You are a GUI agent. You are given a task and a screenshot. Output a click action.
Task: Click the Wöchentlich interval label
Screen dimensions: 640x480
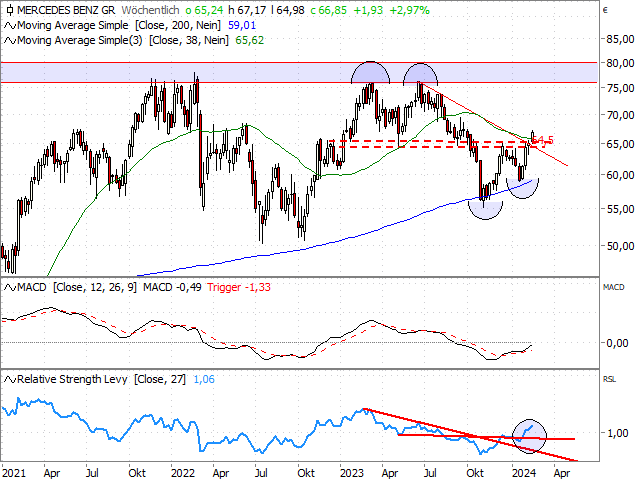150,10
